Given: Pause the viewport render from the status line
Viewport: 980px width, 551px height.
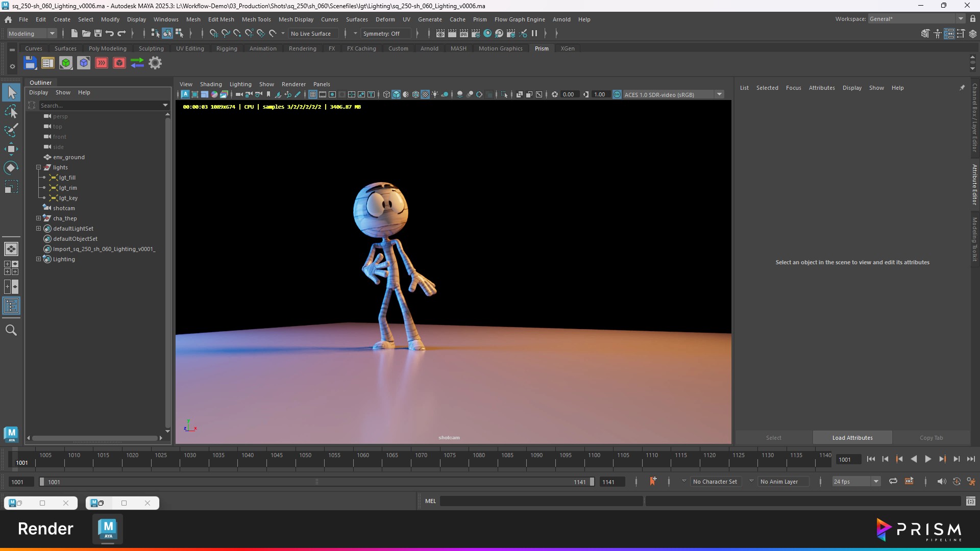Looking at the screenshot, I should (534, 34).
